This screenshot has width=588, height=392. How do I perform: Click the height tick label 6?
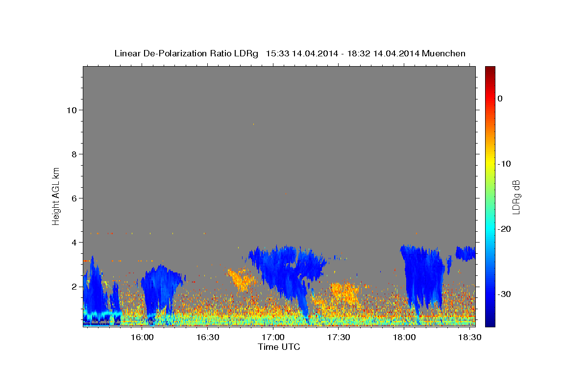point(74,198)
